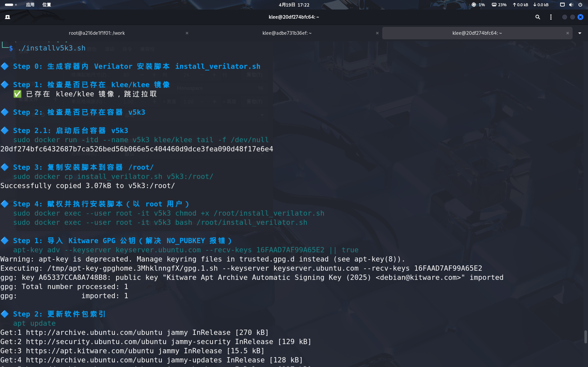This screenshot has height=367, width=588.
Task: Adjust volume via the speaker icon
Action: 571,5
